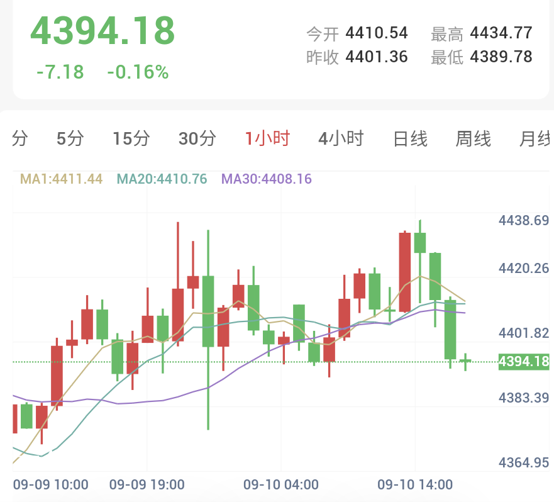Screen dimensions: 554x502
Task: Switch to the 月线 monthly tab
Action: click(x=536, y=138)
